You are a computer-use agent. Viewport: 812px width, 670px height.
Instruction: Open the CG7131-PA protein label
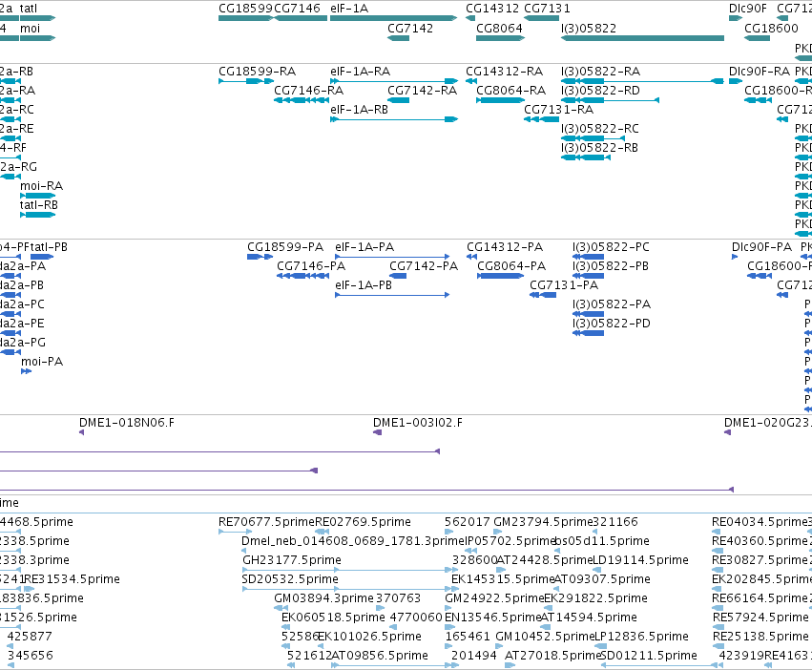[x=564, y=285]
